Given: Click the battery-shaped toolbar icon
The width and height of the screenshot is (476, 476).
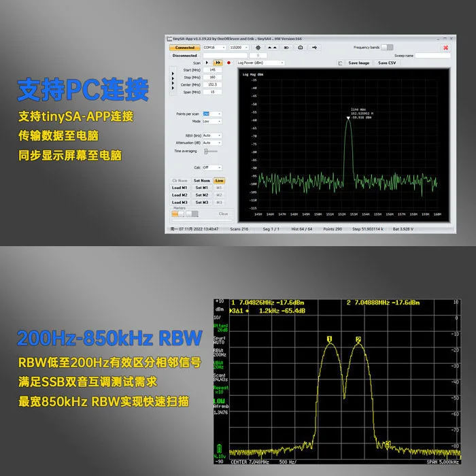Looking at the screenshot, I should [286, 48].
